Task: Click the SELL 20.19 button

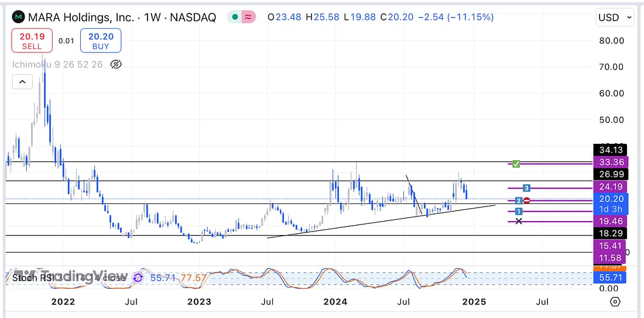Action: tap(32, 41)
